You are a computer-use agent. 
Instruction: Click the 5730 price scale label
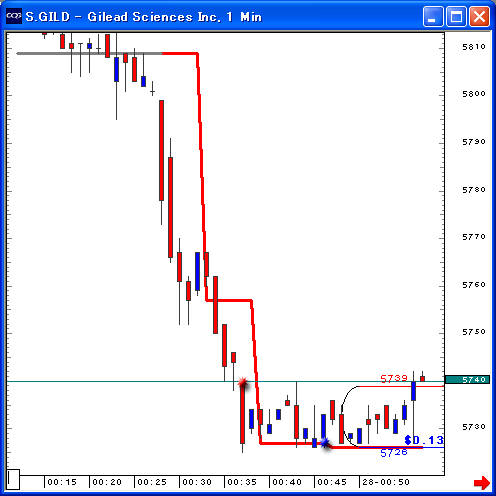[474, 427]
